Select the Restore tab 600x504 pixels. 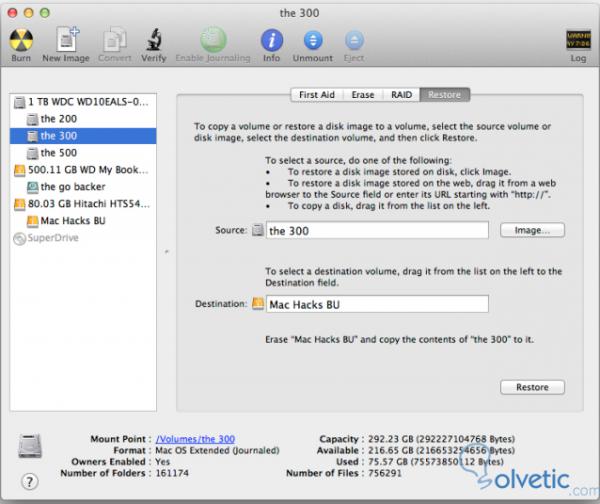pos(445,95)
